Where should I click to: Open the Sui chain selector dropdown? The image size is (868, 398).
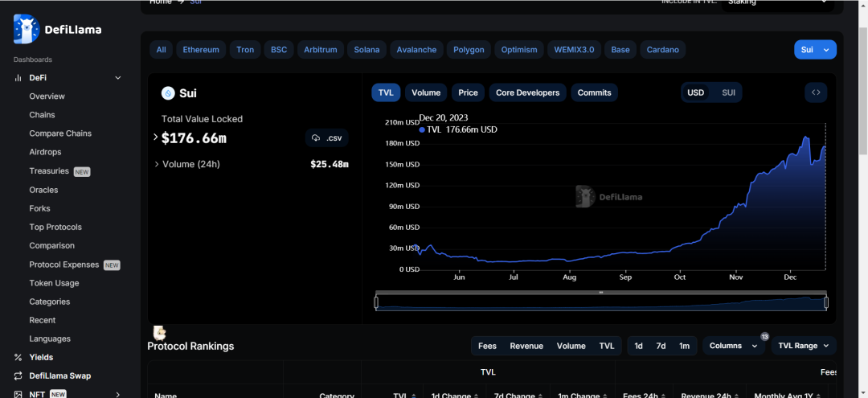coord(815,49)
